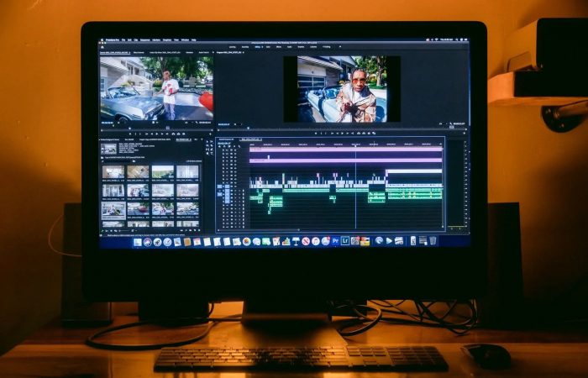Click Automate to Sequence icon in Project panel

(181, 230)
